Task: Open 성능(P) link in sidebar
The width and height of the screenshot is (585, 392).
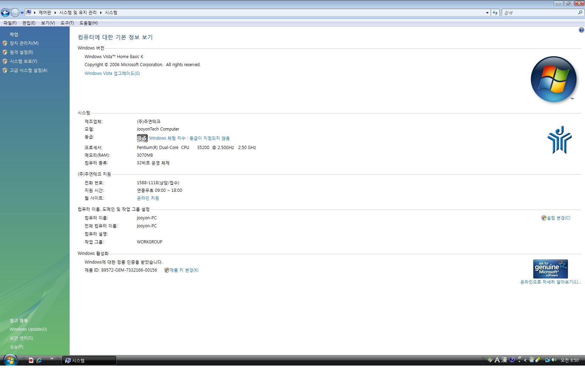Action: [x=16, y=347]
